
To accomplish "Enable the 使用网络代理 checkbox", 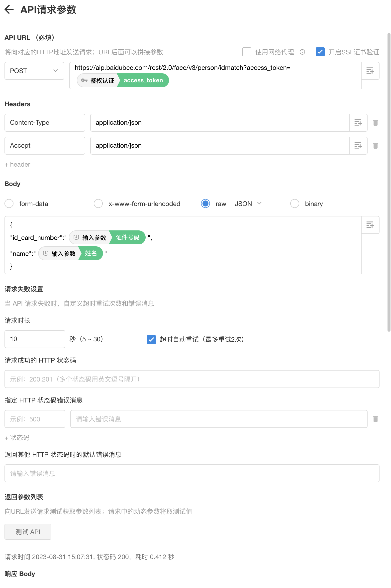I will click(x=247, y=52).
